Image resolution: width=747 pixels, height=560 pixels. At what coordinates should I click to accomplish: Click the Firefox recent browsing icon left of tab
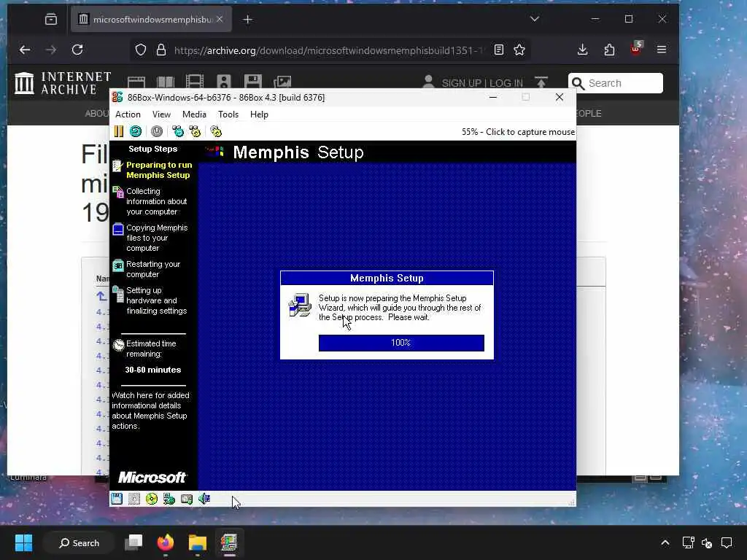pos(51,20)
